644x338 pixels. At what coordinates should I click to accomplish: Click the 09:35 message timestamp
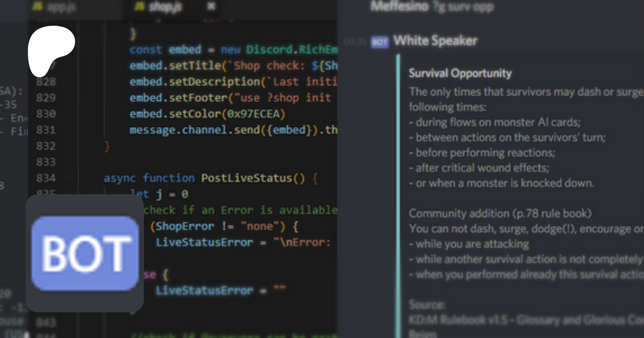pyautogui.click(x=355, y=42)
